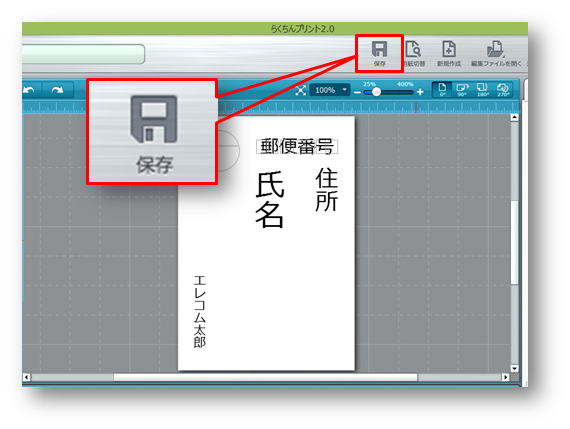Click the zoom slider handle

click(376, 92)
